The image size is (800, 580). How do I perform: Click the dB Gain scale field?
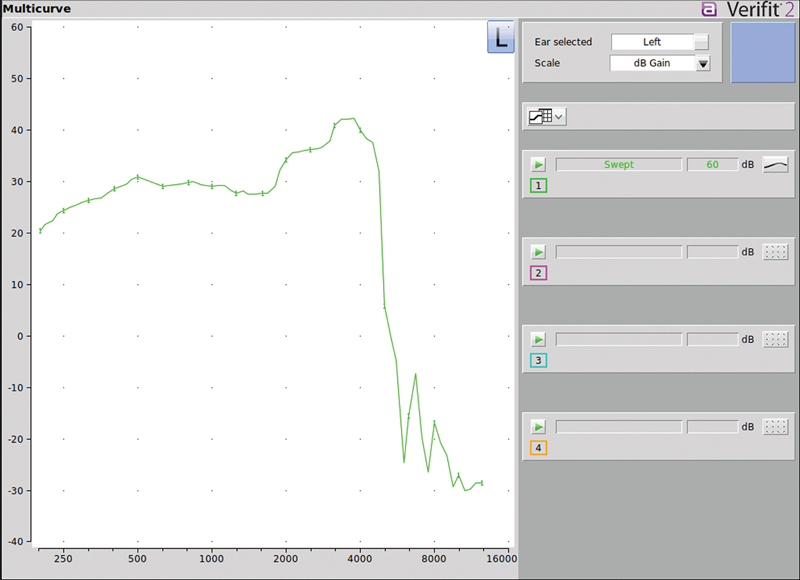click(653, 63)
